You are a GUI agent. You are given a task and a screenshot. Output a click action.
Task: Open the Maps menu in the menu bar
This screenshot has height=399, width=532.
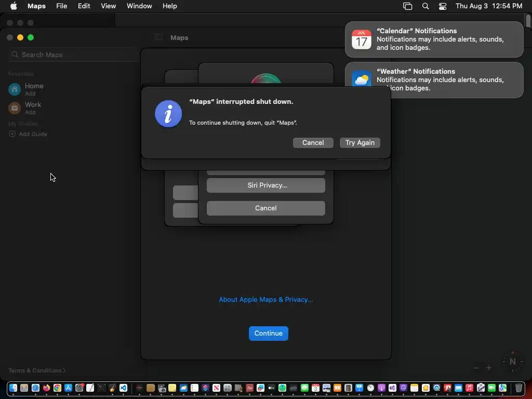(x=37, y=6)
